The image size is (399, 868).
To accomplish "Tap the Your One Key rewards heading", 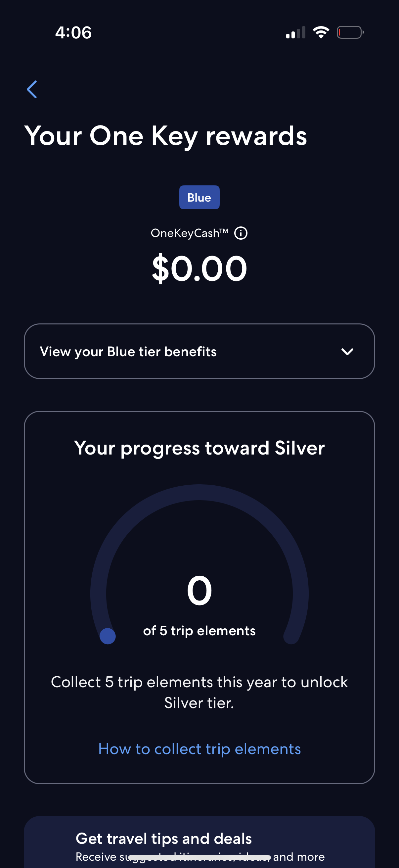I will pyautogui.click(x=166, y=136).
